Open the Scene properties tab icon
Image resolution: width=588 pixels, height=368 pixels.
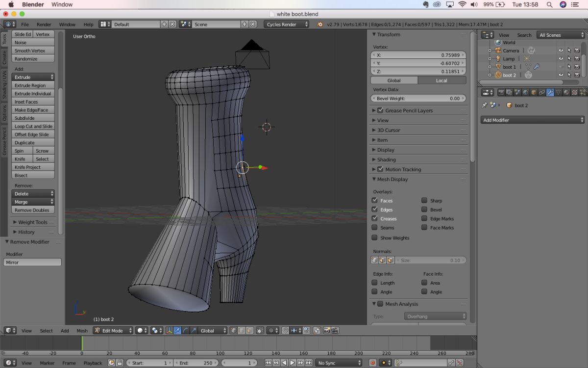point(517,92)
